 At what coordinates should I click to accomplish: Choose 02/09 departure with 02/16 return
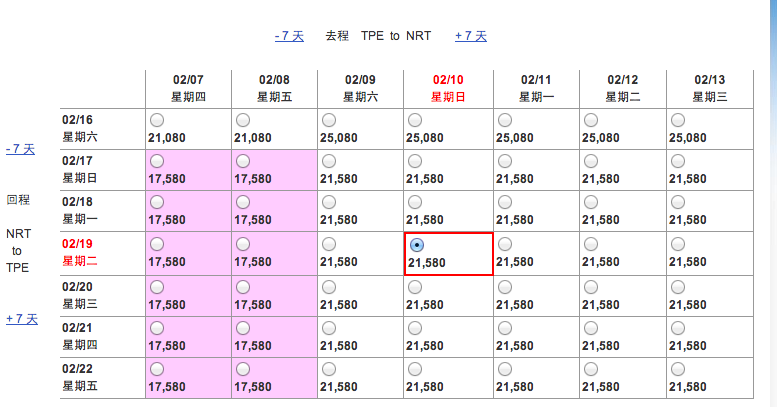click(x=329, y=120)
